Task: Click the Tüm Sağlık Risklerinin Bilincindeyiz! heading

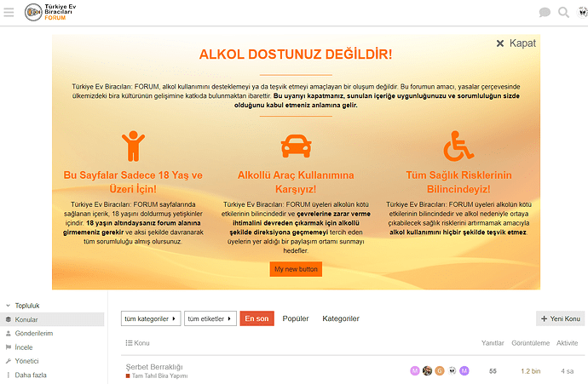Action: 458,182
